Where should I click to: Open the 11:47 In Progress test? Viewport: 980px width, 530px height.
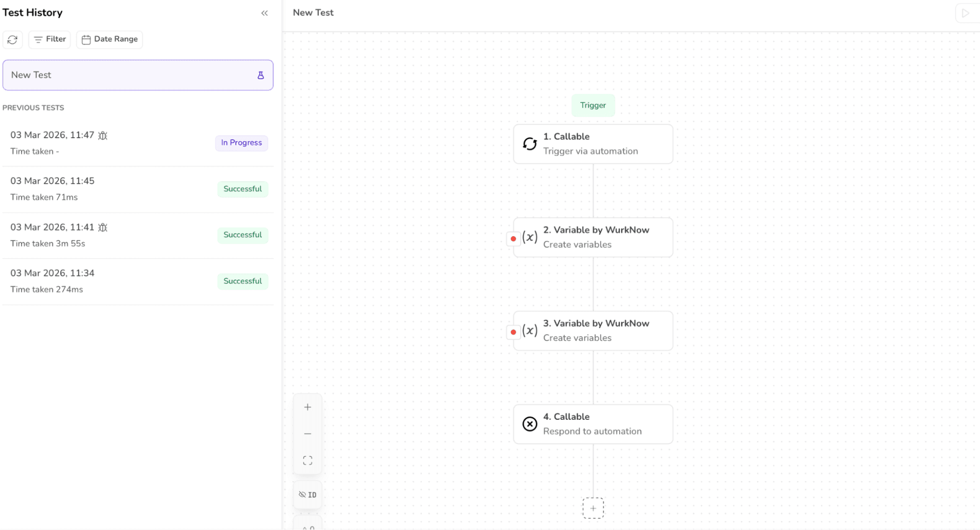(x=138, y=143)
